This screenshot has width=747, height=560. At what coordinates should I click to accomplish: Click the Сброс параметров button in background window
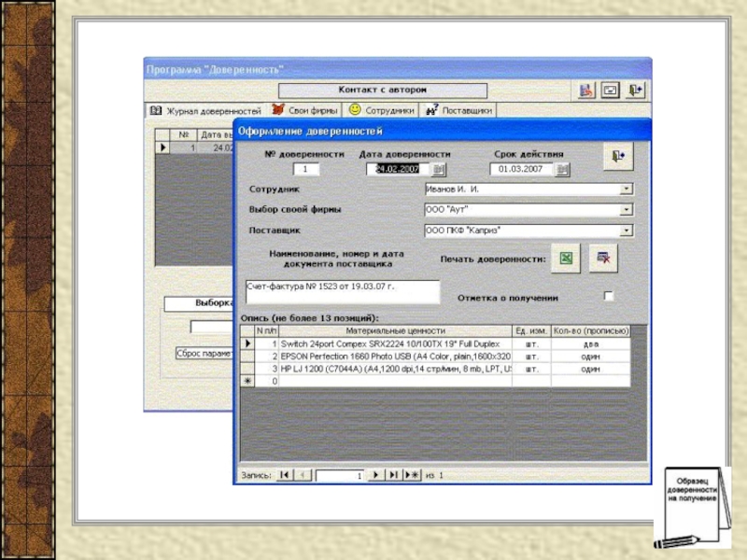[204, 354]
